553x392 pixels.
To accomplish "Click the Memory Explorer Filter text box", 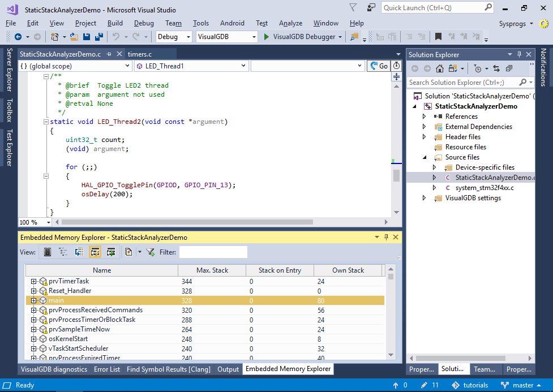I will click(213, 252).
